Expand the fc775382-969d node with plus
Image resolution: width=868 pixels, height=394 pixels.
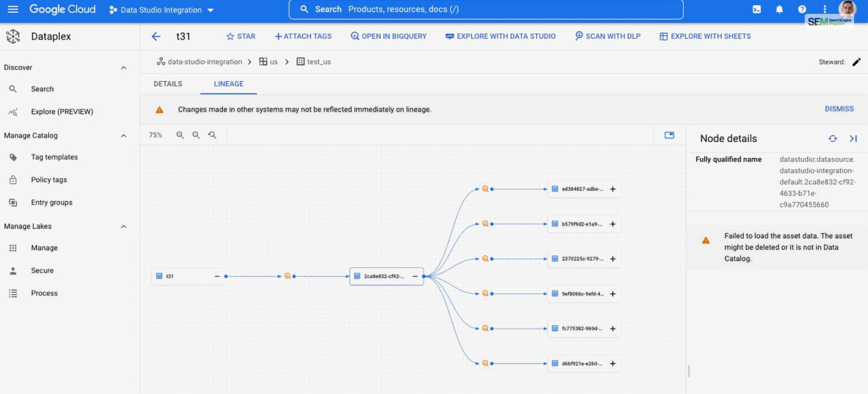612,329
